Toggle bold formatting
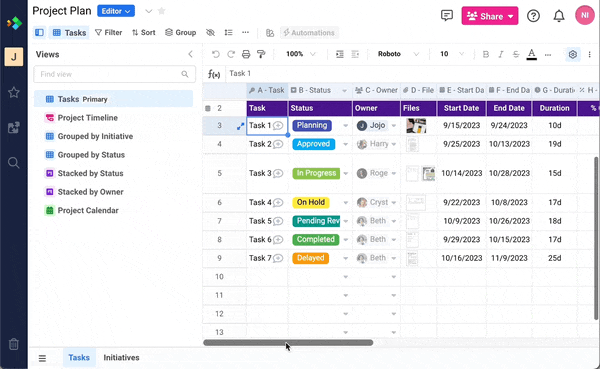 (x=486, y=54)
